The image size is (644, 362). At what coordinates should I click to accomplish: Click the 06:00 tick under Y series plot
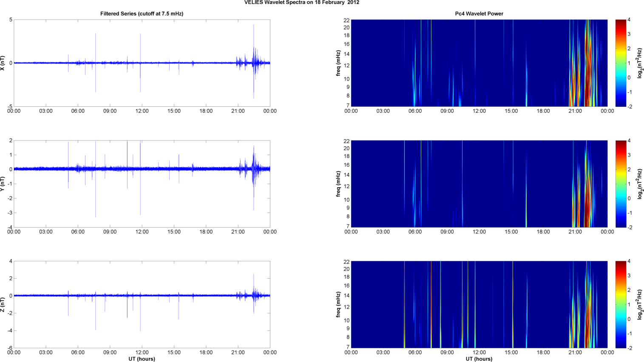pyautogui.click(x=78, y=232)
